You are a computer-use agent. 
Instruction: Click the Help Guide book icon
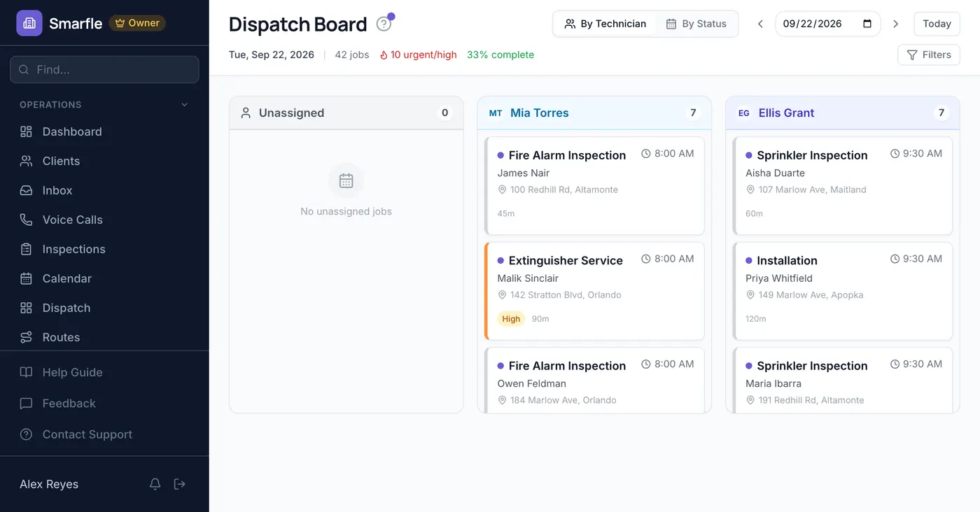coord(26,372)
